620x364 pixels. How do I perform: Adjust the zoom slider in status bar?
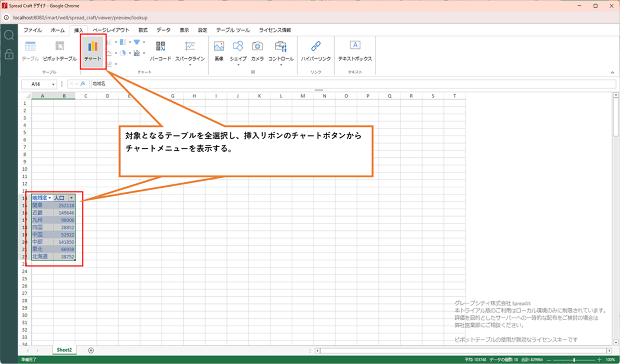click(574, 360)
